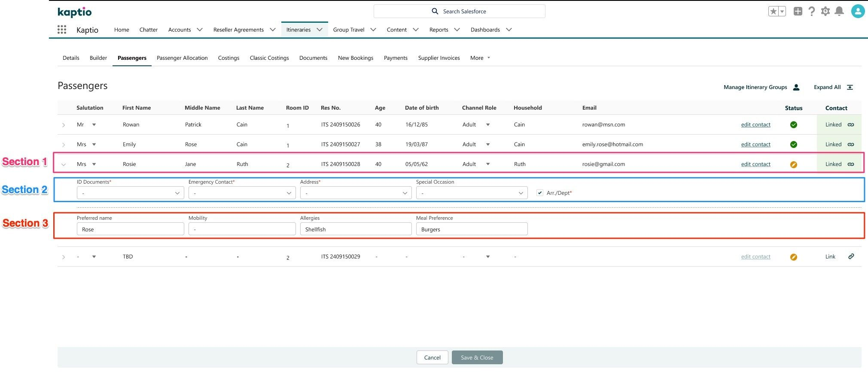
Task: Click the Allergies input field
Action: [x=356, y=229]
